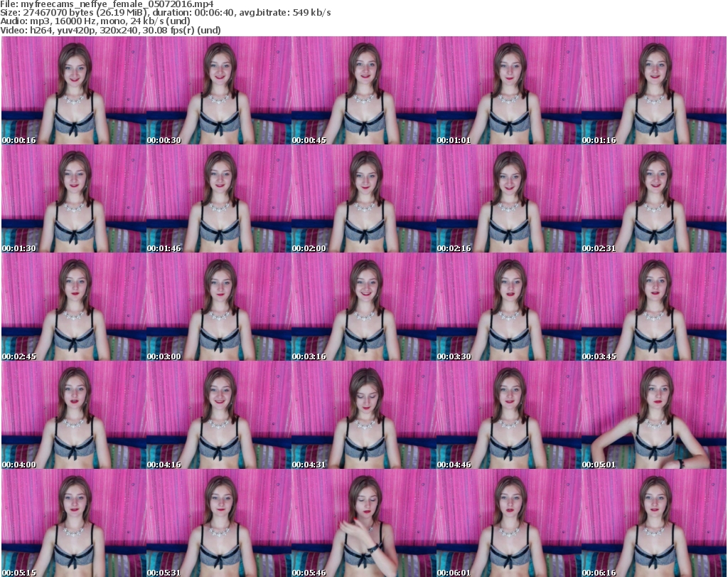Pick the thumbnail marked 00:01:30

pos(74,198)
